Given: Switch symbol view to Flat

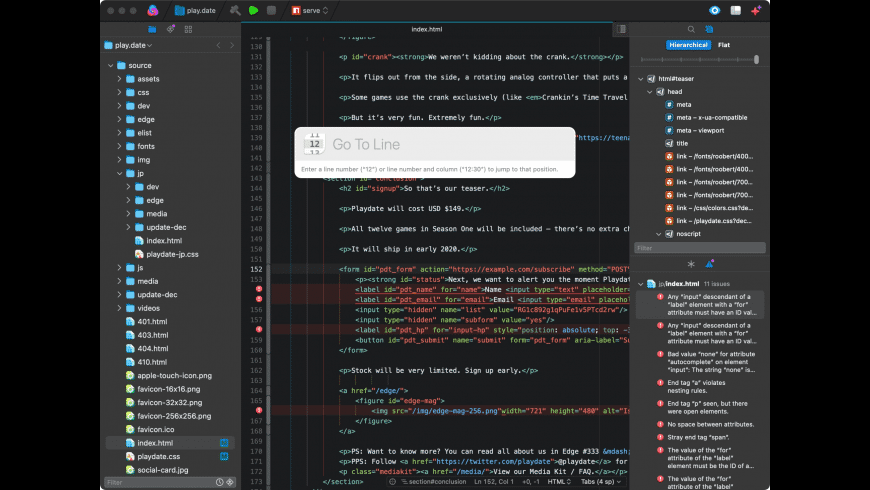Looking at the screenshot, I should click(x=724, y=45).
